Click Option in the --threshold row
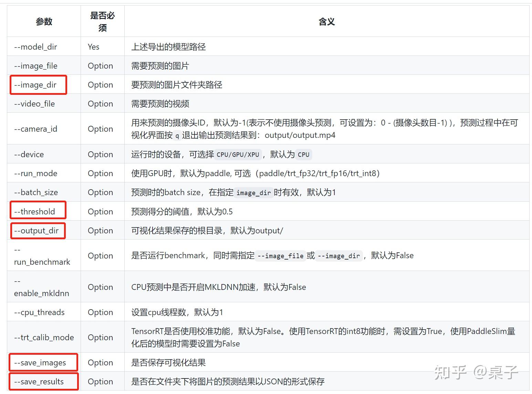The height and width of the screenshot is (394, 532). coord(100,211)
